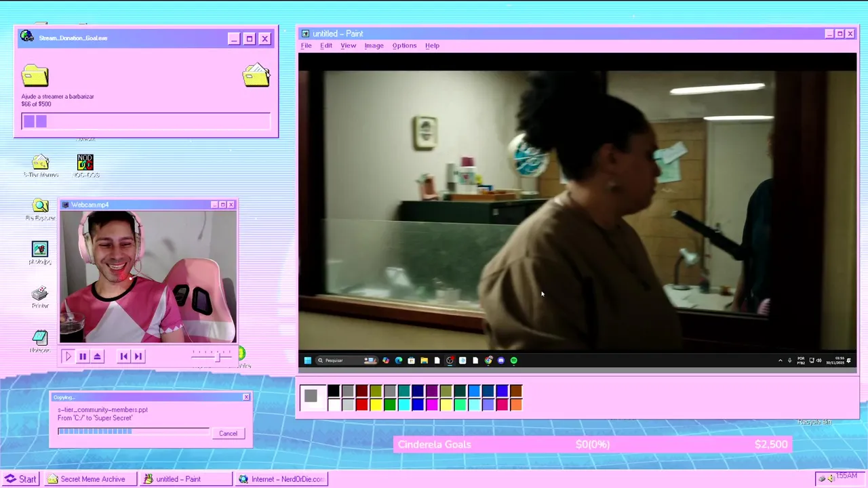Open the View menu in Paint
The width and height of the screenshot is (868, 488).
[348, 45]
